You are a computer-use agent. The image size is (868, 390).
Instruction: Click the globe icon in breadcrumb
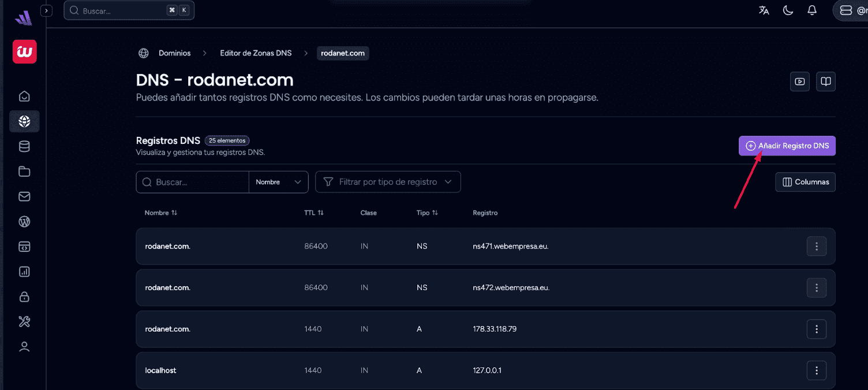[144, 53]
